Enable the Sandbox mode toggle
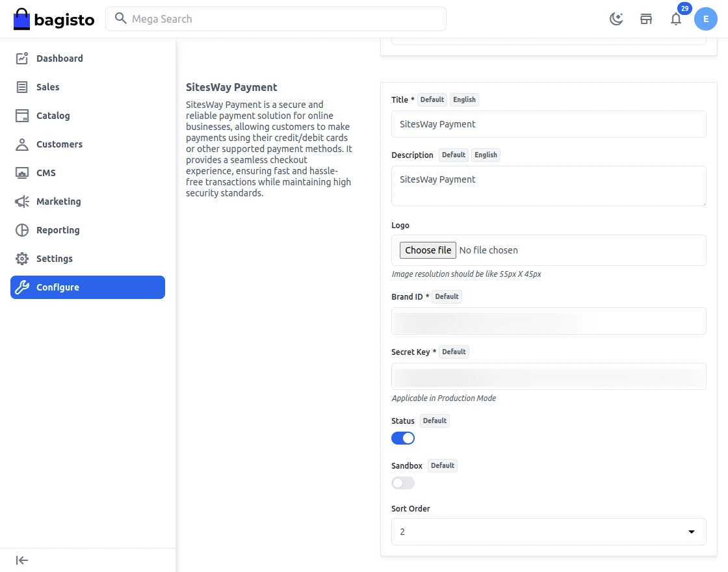The image size is (728, 572). [403, 483]
